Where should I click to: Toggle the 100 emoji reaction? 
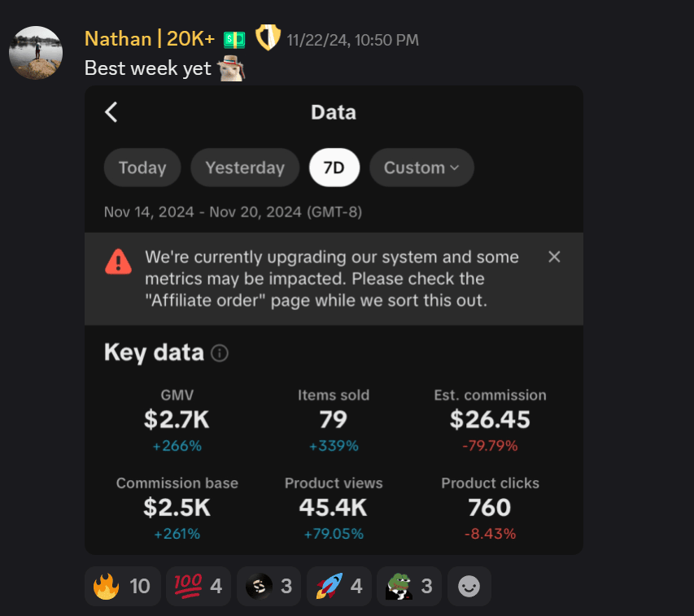[x=198, y=586]
